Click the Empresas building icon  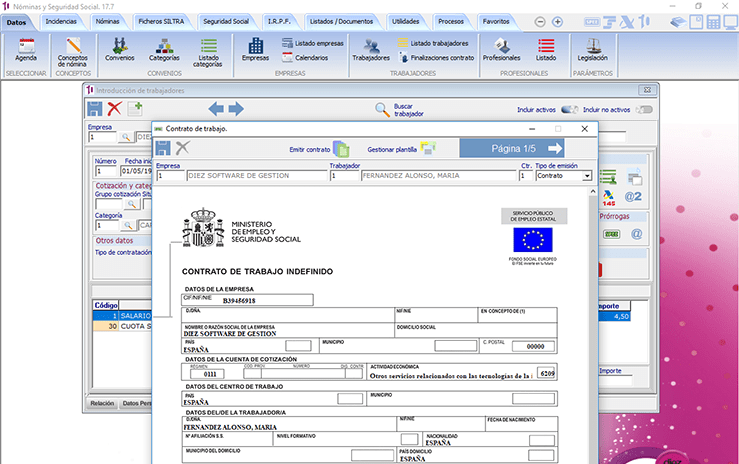256,46
